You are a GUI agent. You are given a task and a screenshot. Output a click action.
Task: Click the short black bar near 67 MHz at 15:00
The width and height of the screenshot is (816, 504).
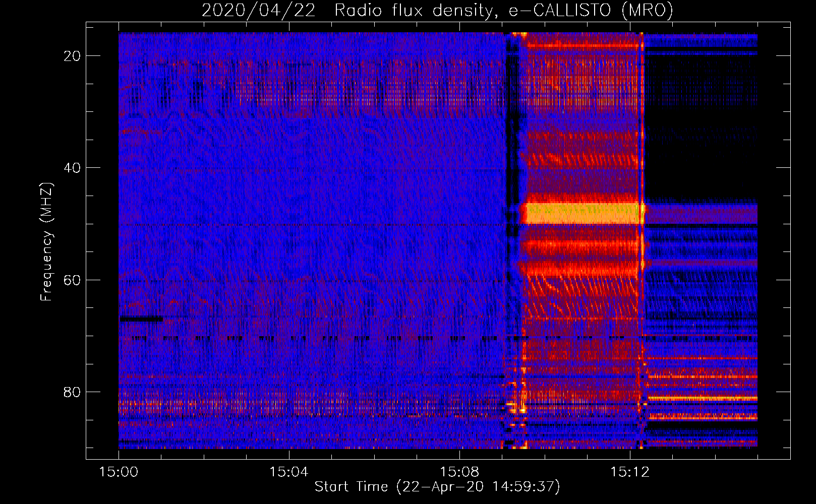pyautogui.click(x=141, y=319)
